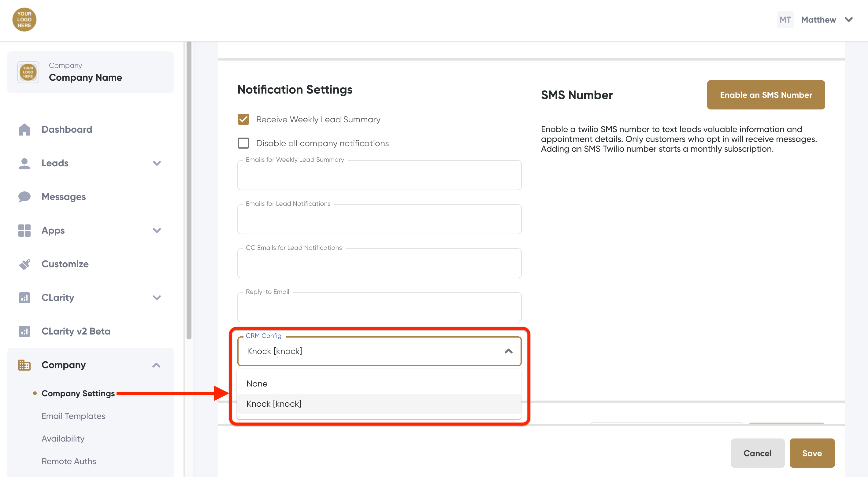Open Email Templates settings page
This screenshot has height=477, width=868.
73,416
